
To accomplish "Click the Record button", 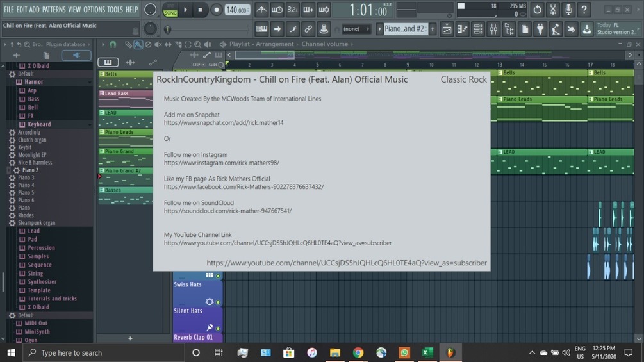I will coord(216,10).
